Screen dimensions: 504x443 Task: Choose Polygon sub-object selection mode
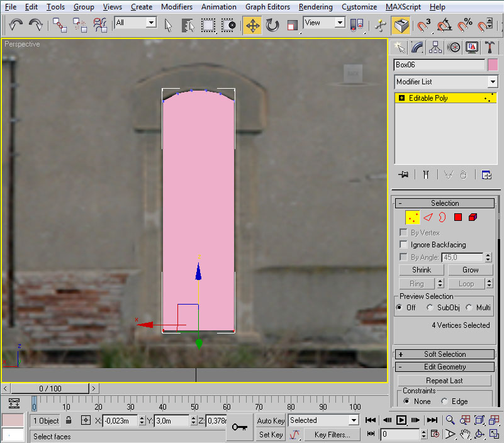tap(458, 217)
